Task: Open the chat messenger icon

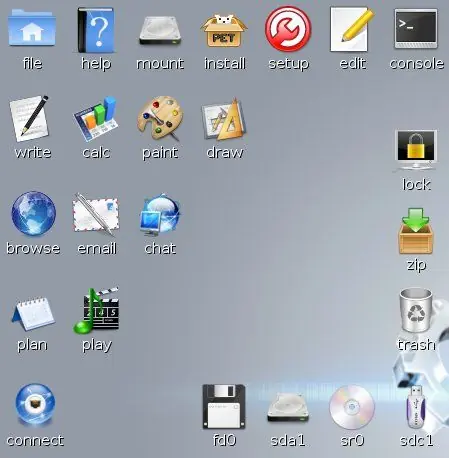Action: (x=160, y=213)
